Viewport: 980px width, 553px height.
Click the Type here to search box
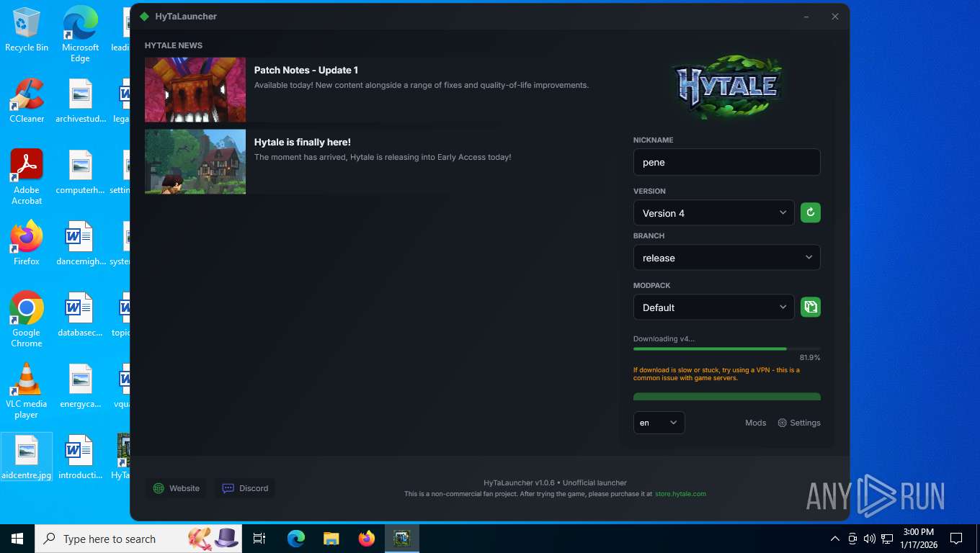pyautogui.click(x=139, y=539)
